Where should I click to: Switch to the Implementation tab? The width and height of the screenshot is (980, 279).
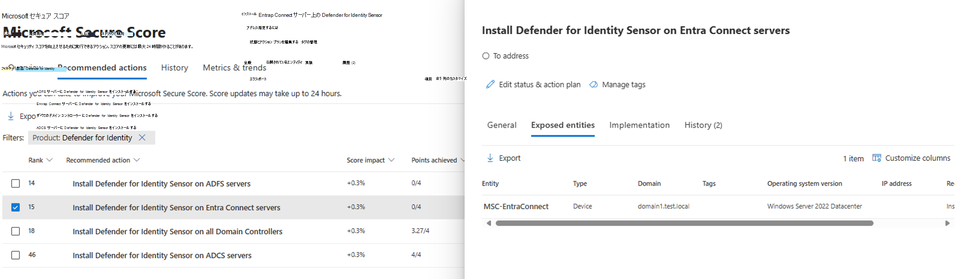639,125
